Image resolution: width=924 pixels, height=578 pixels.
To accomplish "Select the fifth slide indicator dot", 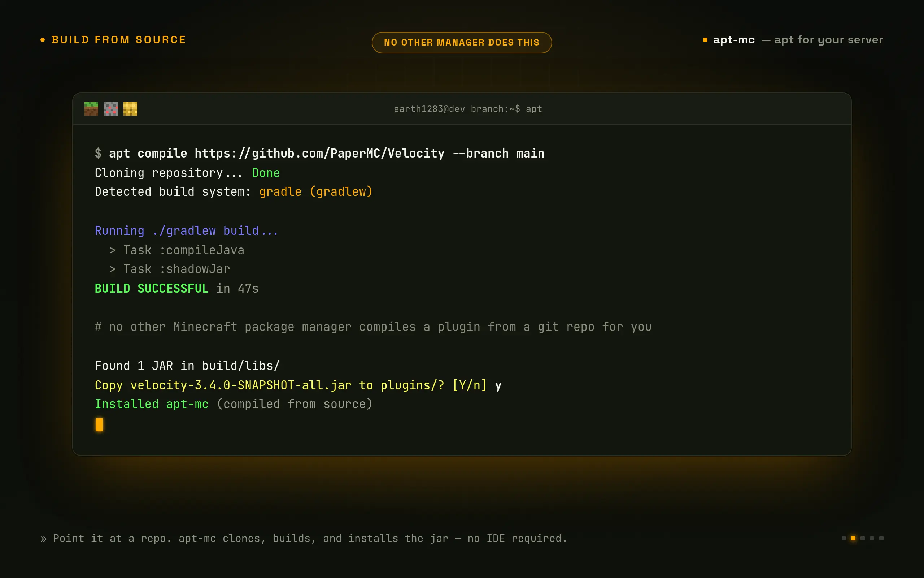I will 881,538.
